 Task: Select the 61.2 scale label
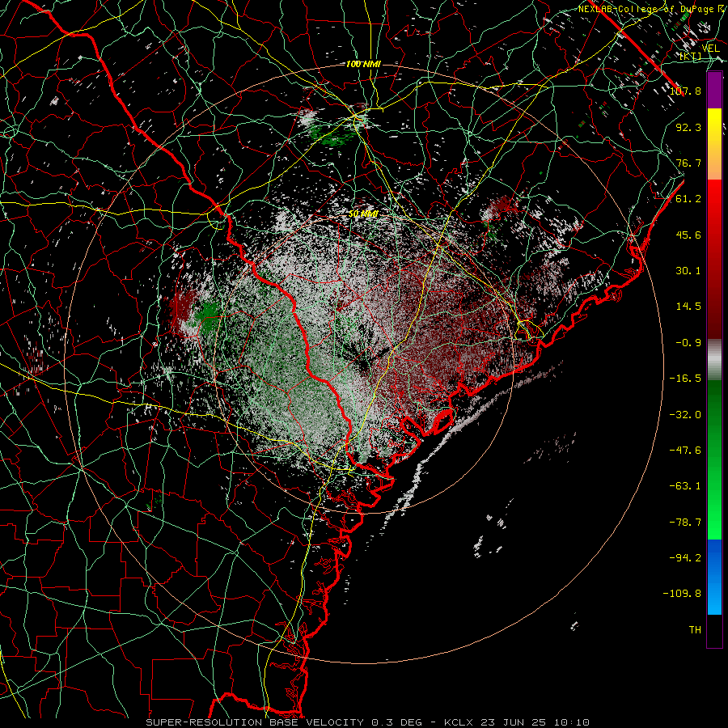[x=688, y=199]
